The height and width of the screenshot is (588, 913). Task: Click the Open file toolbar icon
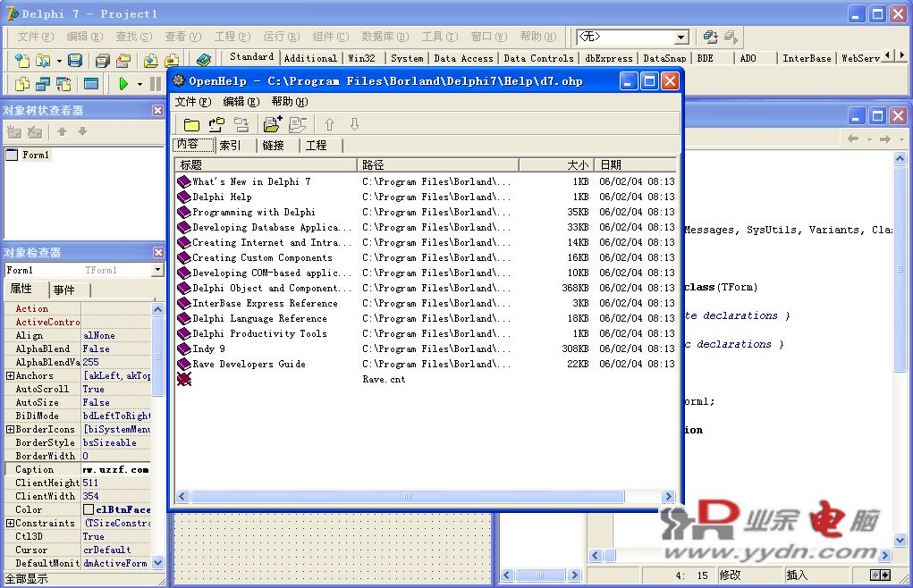(x=43, y=61)
